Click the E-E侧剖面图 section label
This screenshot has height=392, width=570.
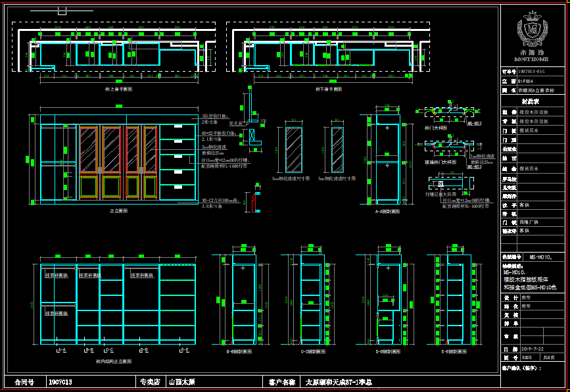coord(455,352)
